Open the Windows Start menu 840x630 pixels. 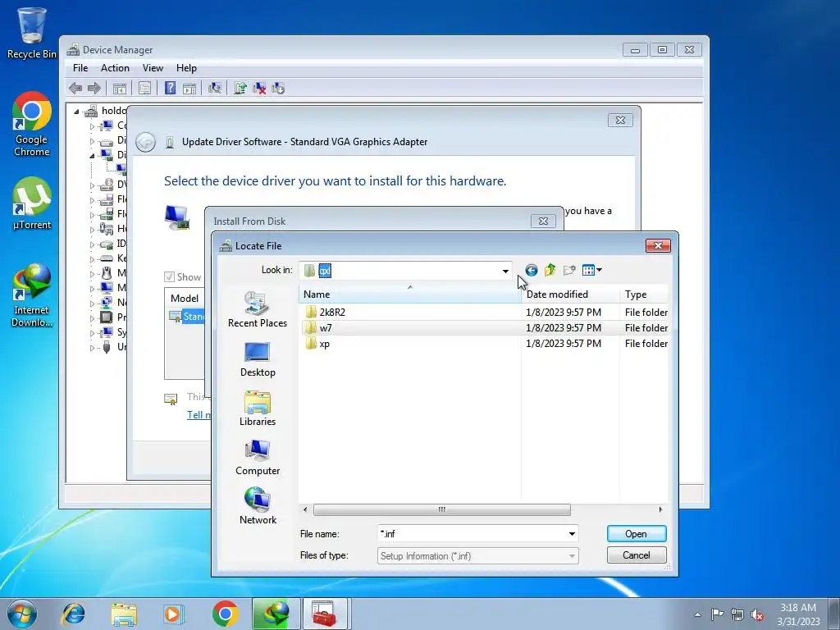[22, 614]
